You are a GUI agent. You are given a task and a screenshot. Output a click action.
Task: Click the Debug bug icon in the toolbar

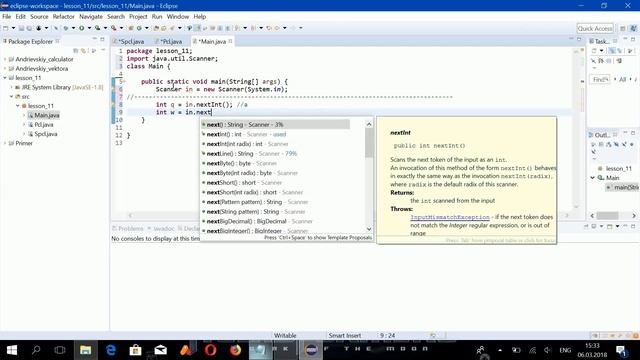[66, 28]
